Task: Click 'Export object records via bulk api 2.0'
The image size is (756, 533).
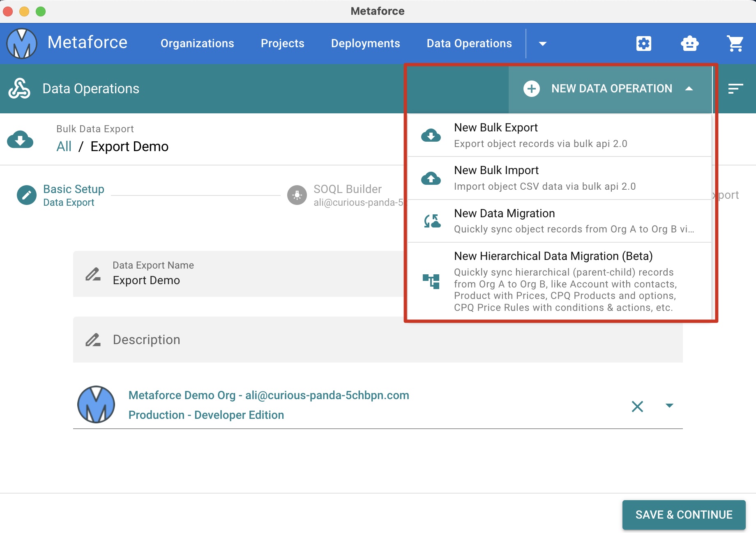Action: pyautogui.click(x=541, y=144)
